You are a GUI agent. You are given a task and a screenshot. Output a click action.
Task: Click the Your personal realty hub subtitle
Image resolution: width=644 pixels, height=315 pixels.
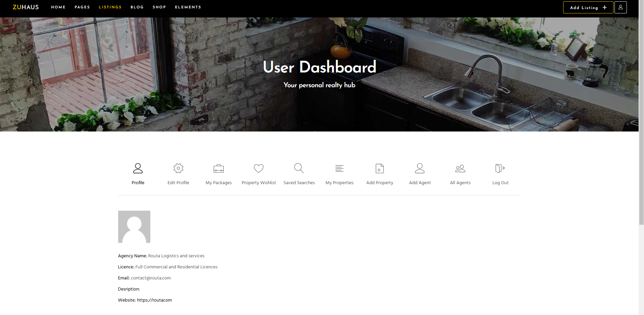click(x=319, y=85)
